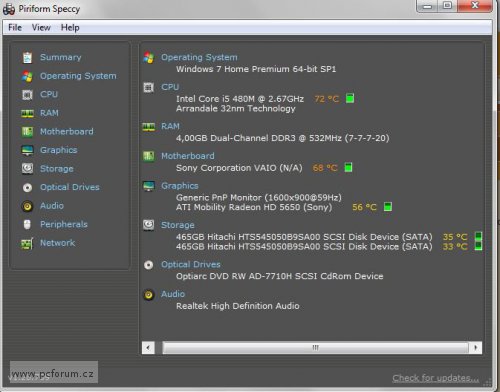The width and height of the screenshot is (500, 392).
Task: Click the Operating System heading link in summary
Action: point(199,57)
